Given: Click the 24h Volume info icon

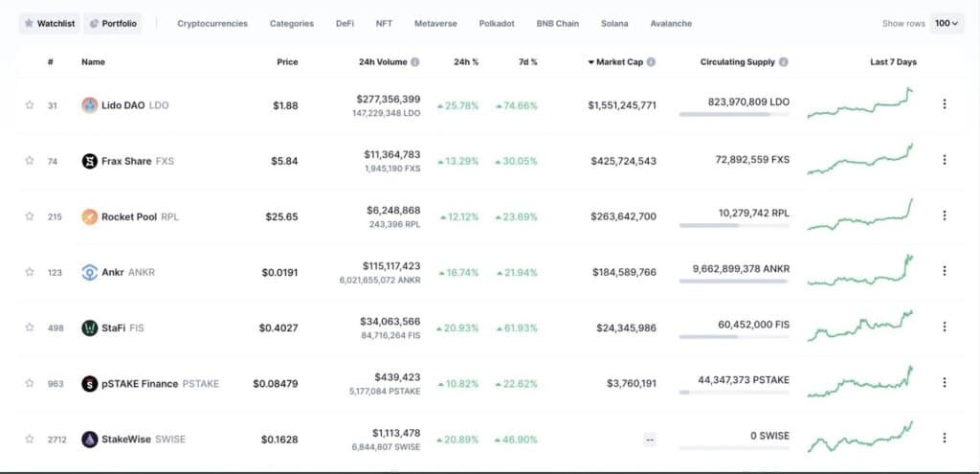Looking at the screenshot, I should pos(415,62).
